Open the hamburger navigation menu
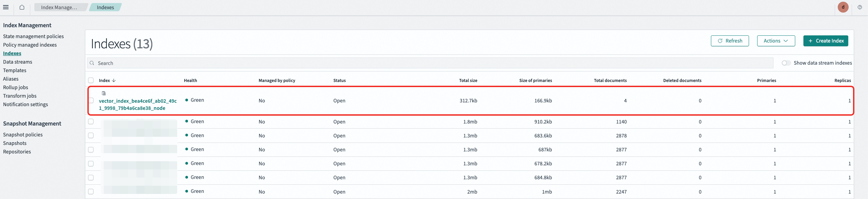Screen dimensions: 868x199 point(6,7)
